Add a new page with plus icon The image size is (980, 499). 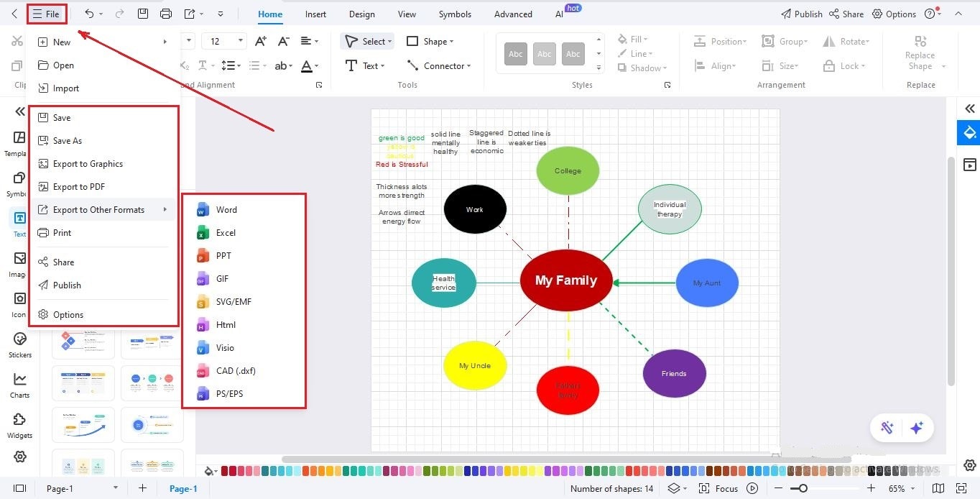143,488
